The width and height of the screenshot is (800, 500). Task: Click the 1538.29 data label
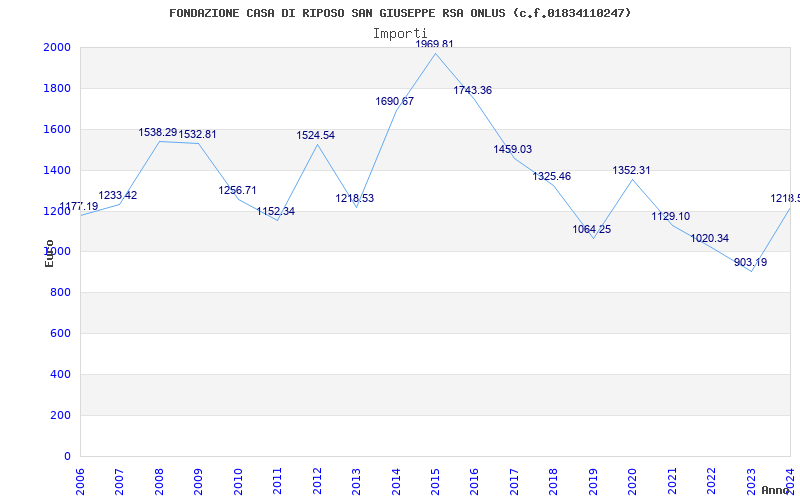coord(158,132)
